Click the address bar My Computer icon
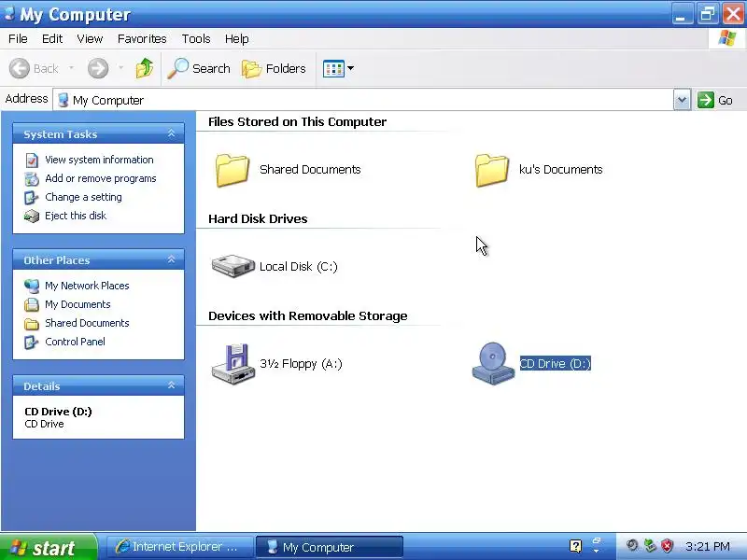 [x=63, y=100]
